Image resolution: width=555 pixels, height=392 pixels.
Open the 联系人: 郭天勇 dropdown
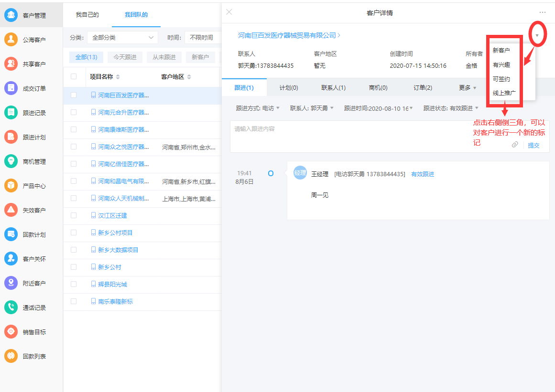click(x=312, y=108)
